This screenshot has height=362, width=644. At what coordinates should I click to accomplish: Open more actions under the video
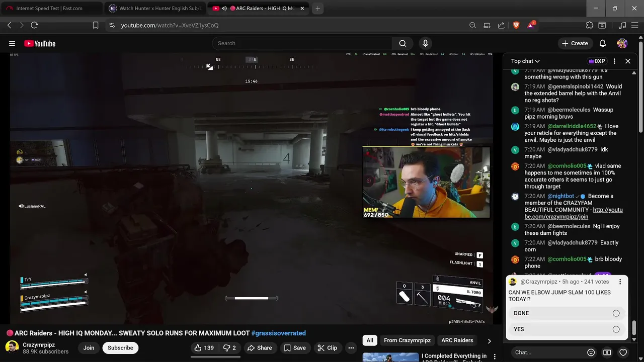351,348
